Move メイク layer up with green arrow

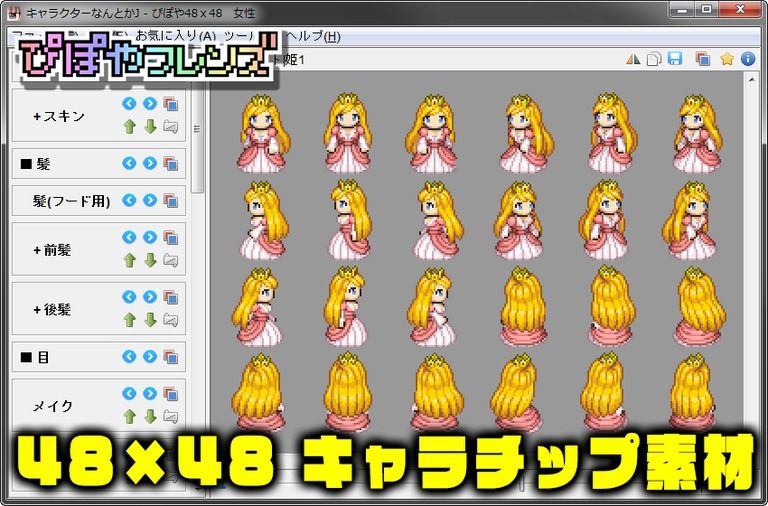pos(129,416)
